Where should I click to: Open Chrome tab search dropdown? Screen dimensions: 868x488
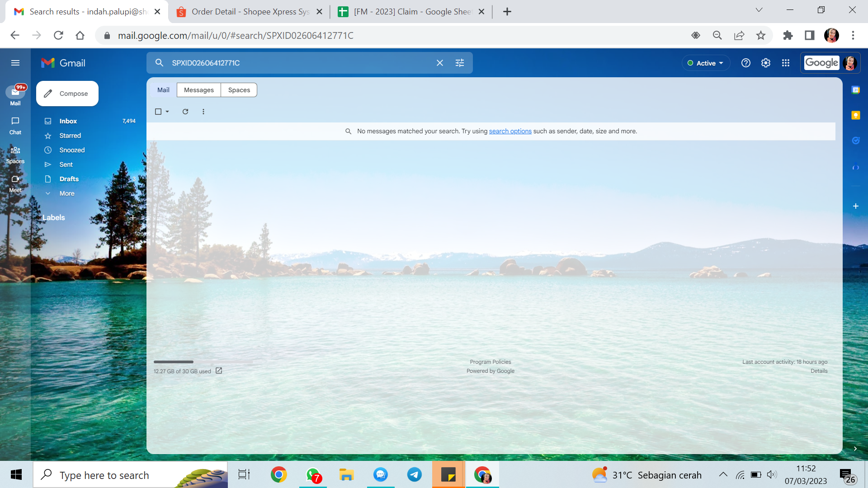[759, 10]
